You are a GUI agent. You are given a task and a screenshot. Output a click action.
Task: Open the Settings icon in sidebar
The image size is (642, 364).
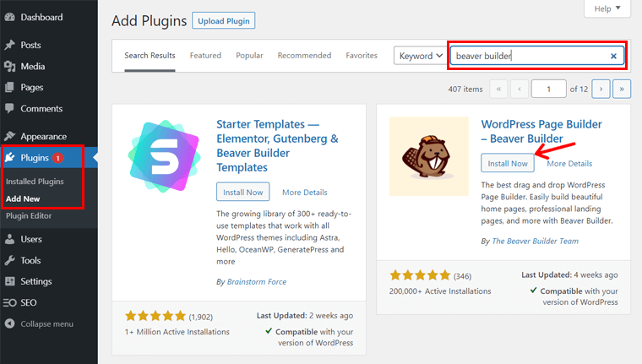coord(9,281)
